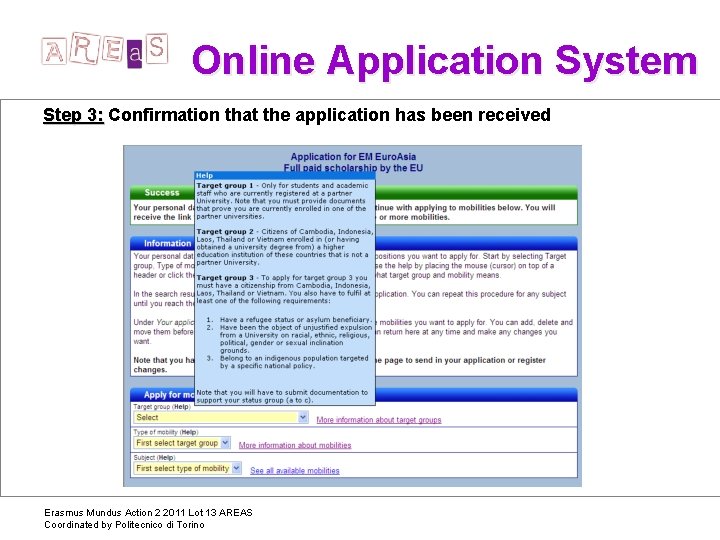Click the 'Apply for mo...' section header
Screen dimensions: 720x540
354,394
